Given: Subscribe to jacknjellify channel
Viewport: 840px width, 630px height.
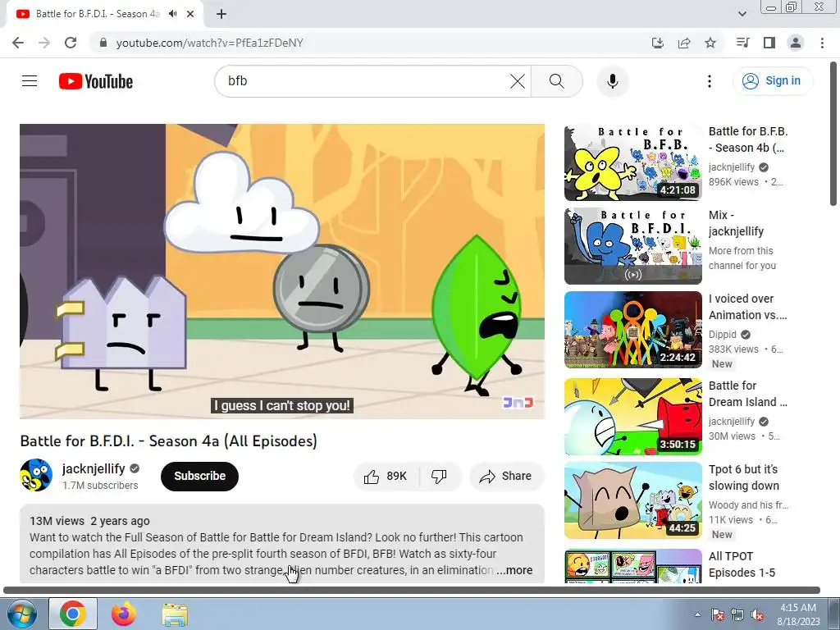Looking at the screenshot, I should pyautogui.click(x=199, y=477).
